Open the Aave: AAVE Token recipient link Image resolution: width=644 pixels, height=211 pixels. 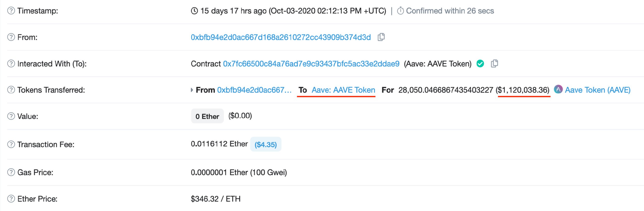(343, 90)
